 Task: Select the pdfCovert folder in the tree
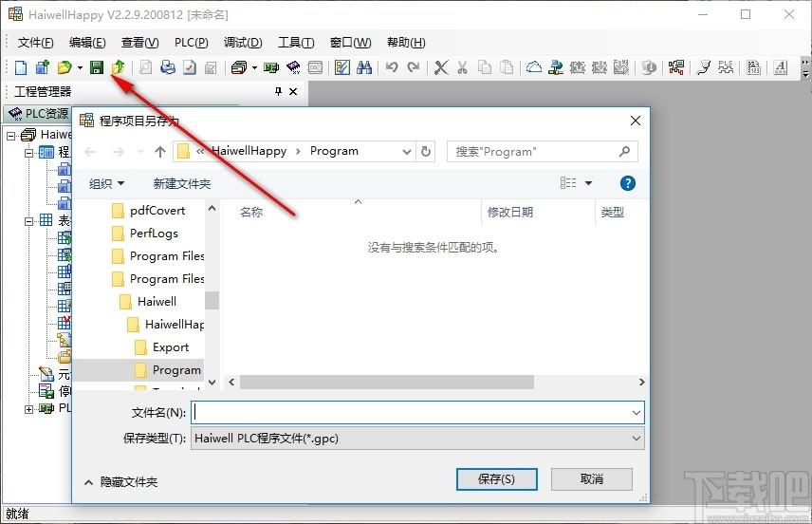point(157,211)
